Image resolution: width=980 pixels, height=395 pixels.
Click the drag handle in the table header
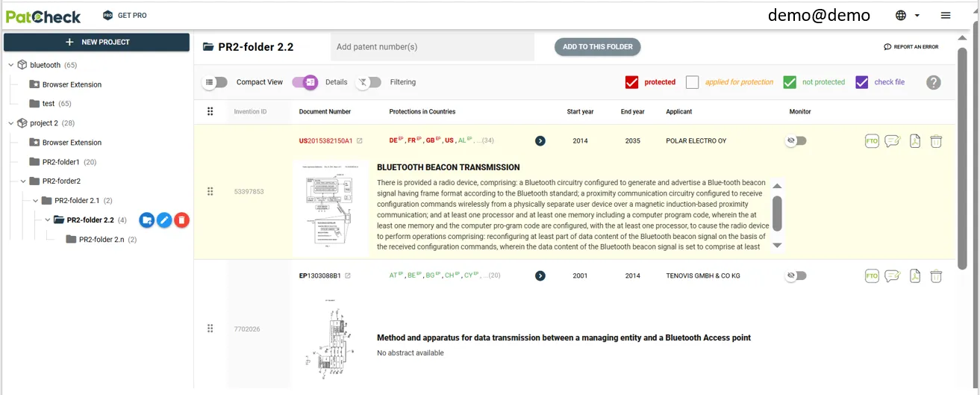(210, 111)
